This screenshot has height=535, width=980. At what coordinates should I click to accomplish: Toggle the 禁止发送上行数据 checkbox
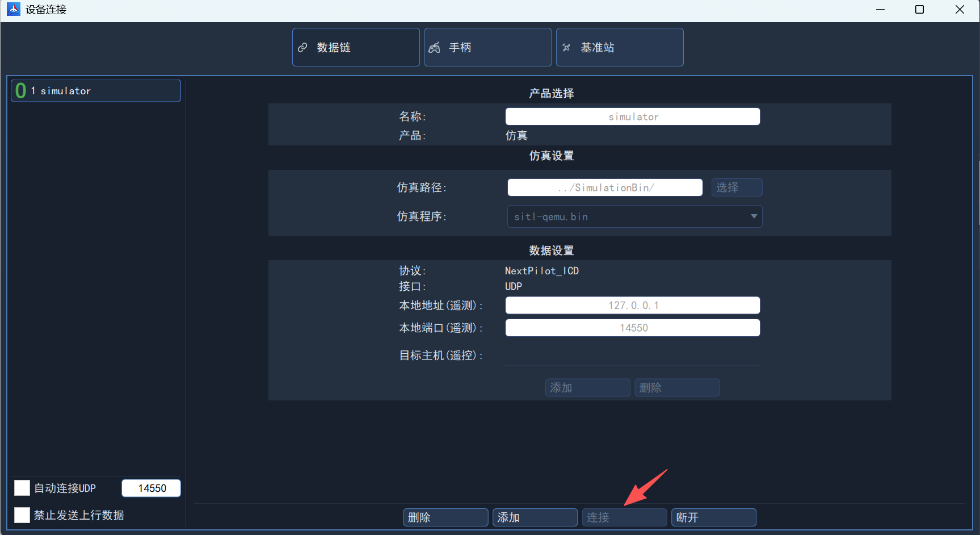(x=22, y=515)
